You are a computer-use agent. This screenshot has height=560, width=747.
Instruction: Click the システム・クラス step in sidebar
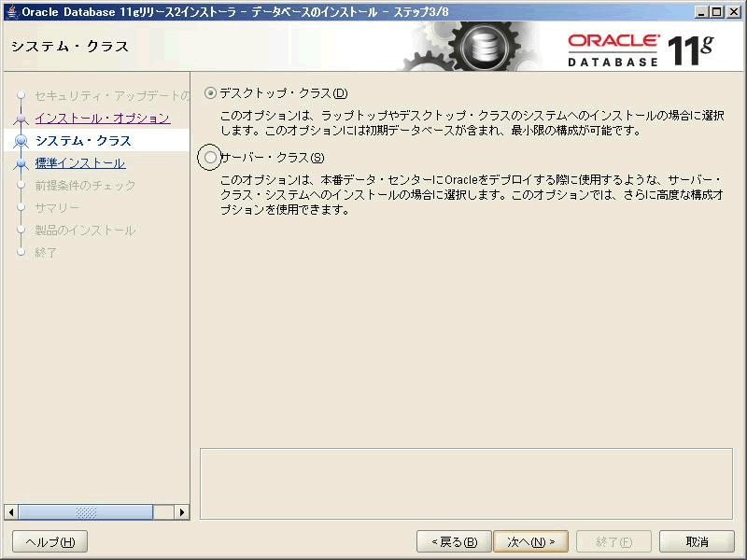[82, 141]
